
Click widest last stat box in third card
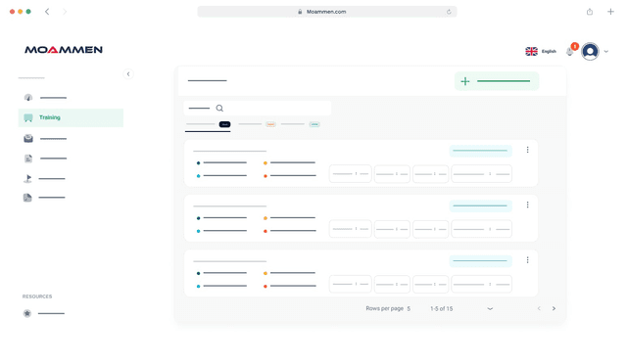point(481,284)
